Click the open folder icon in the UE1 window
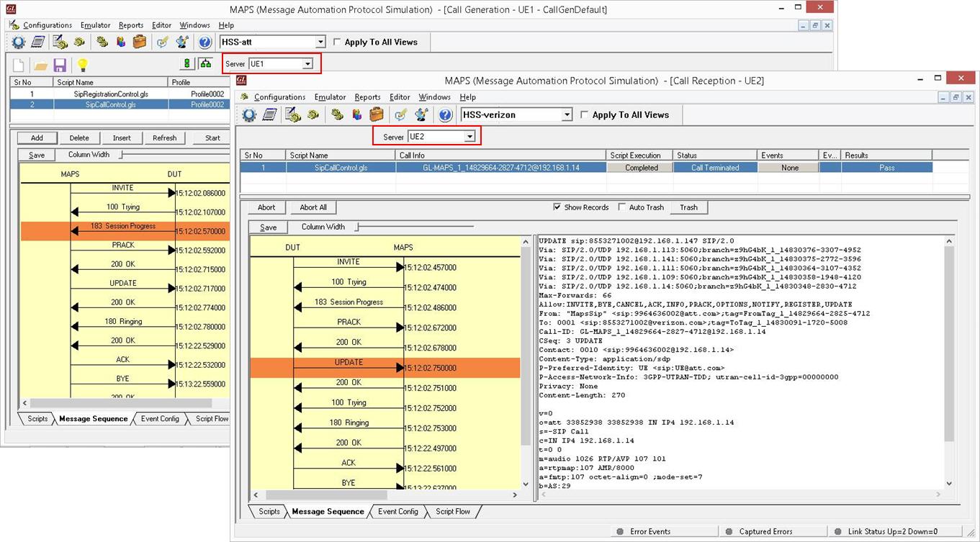Screen dimensions: 980x542 coord(40,66)
